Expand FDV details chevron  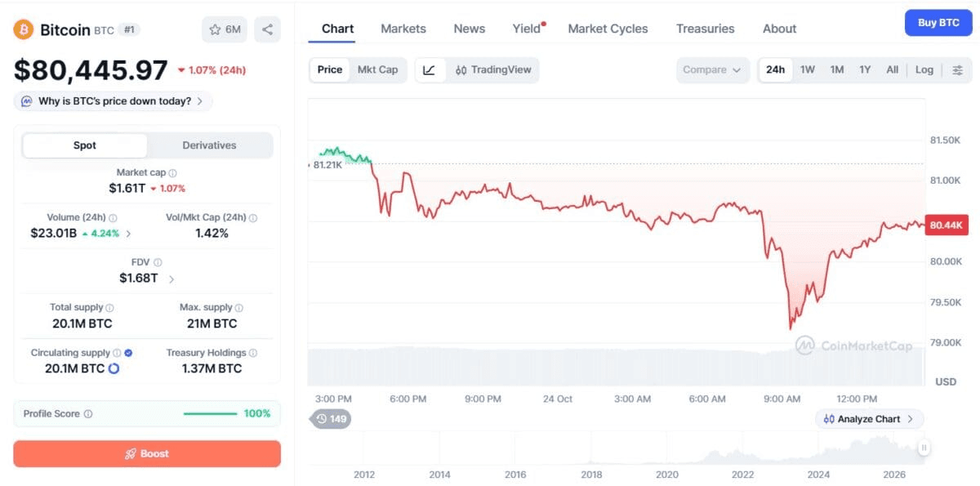coord(171,279)
